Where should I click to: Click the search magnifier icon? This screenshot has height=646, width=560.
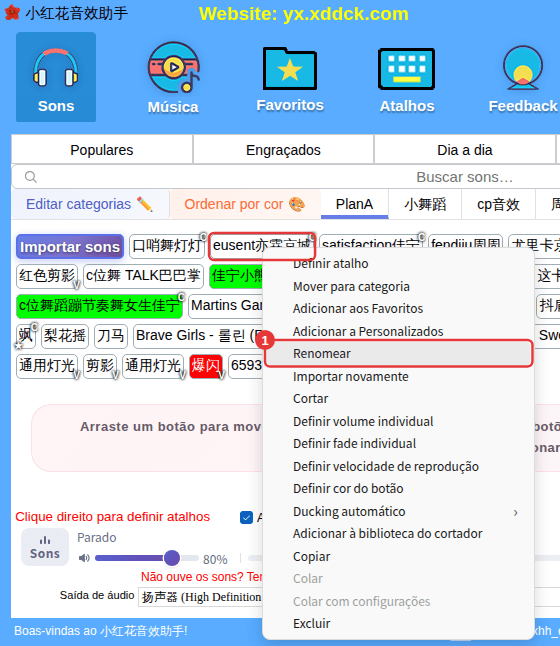(x=31, y=177)
